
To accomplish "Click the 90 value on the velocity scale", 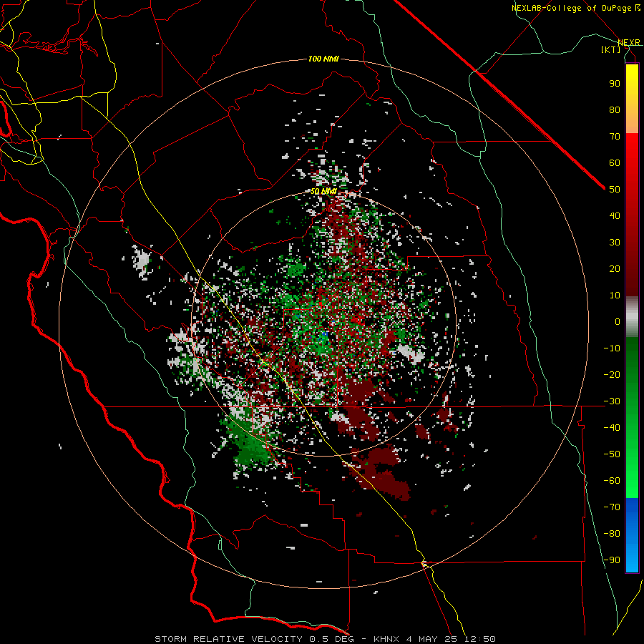I will [615, 84].
